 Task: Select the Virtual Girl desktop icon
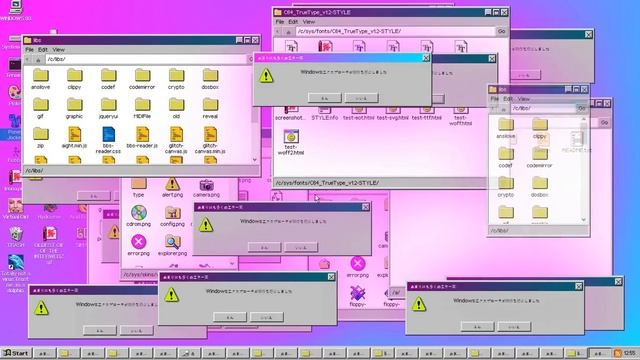(x=16, y=209)
